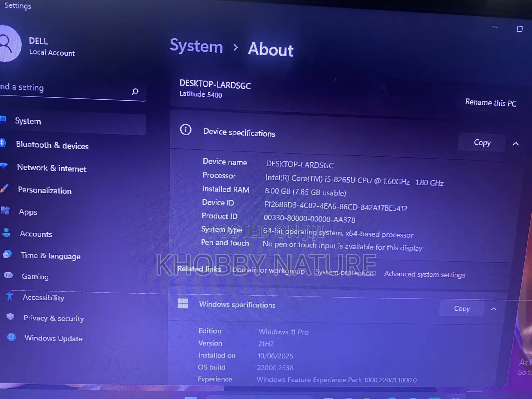Click the Accounts person icon
532x399 pixels.
[x=6, y=232]
